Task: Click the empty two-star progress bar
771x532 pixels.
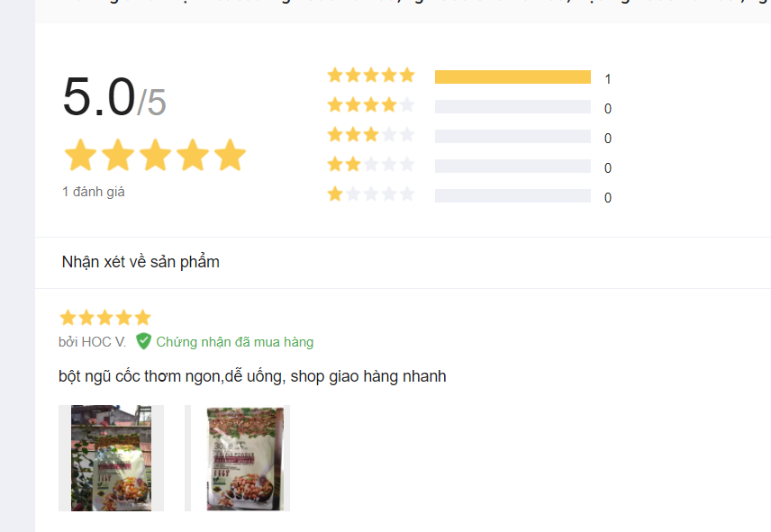Action: 512,167
